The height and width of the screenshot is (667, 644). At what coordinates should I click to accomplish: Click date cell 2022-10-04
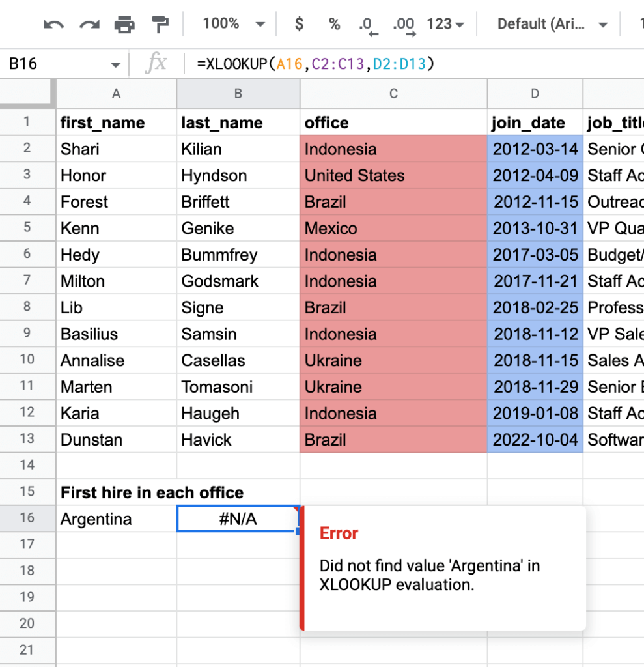[x=535, y=440]
